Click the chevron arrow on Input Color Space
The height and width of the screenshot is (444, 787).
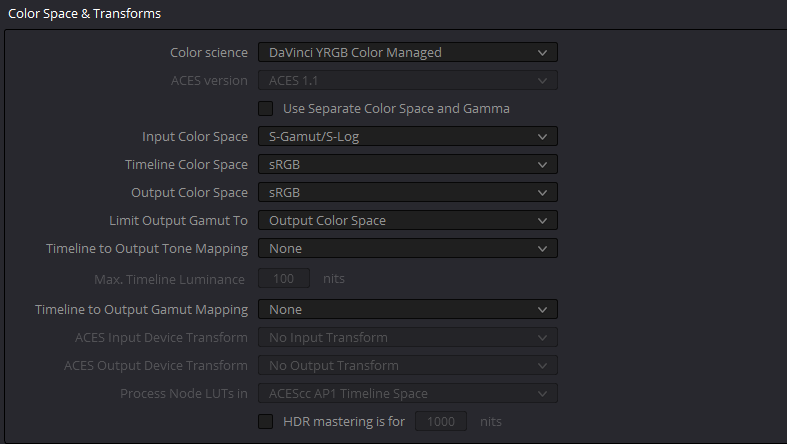pos(542,136)
